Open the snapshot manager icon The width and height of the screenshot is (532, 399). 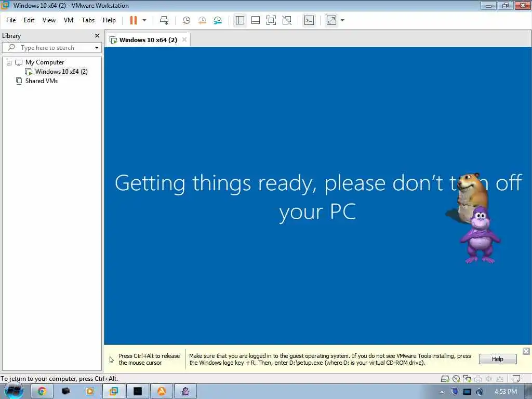218,20
